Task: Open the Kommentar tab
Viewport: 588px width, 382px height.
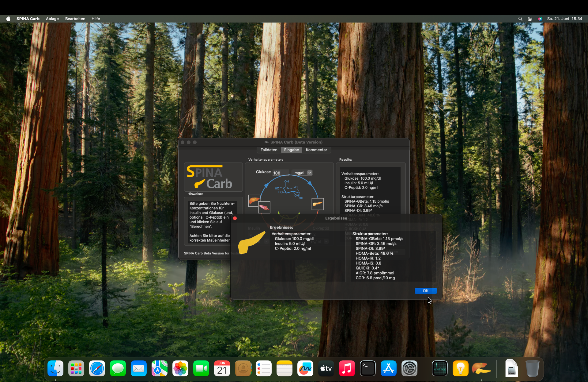Action: coord(316,150)
